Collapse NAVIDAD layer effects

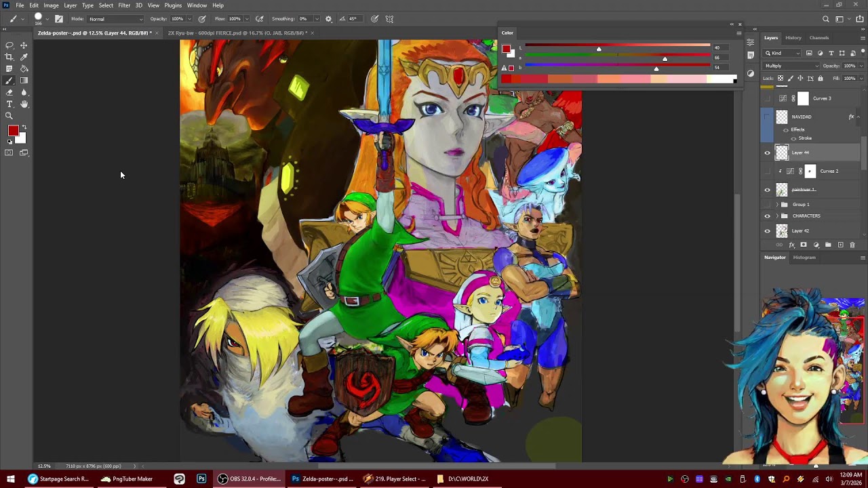click(x=859, y=117)
